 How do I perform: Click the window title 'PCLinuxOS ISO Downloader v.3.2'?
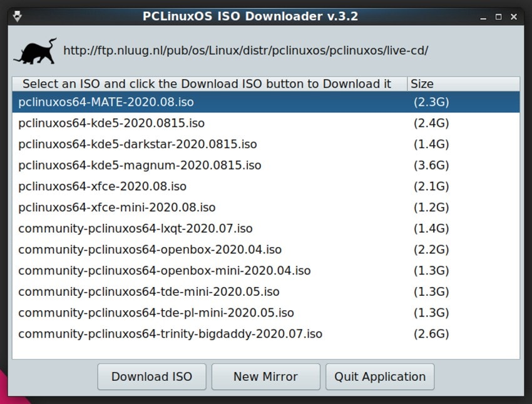[x=250, y=16]
